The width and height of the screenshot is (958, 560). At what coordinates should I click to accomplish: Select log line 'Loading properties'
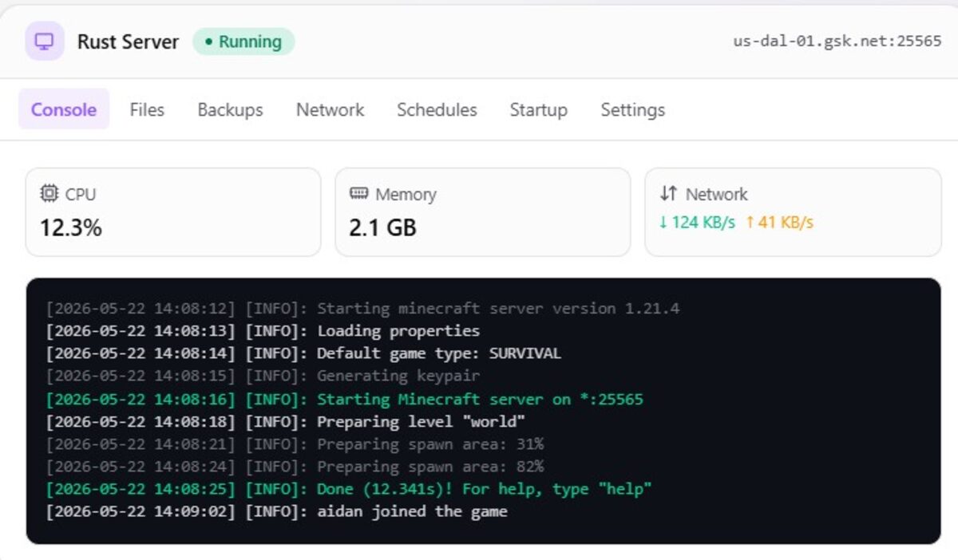pos(263,330)
